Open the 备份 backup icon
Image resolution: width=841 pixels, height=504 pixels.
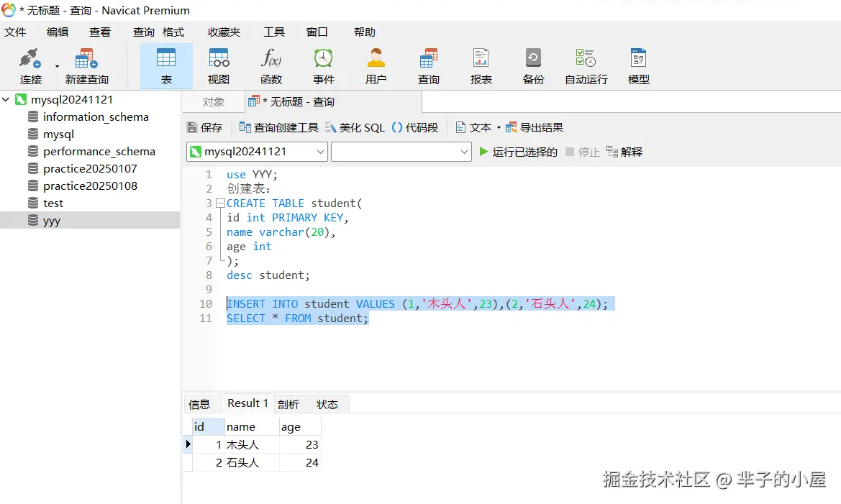click(x=533, y=66)
